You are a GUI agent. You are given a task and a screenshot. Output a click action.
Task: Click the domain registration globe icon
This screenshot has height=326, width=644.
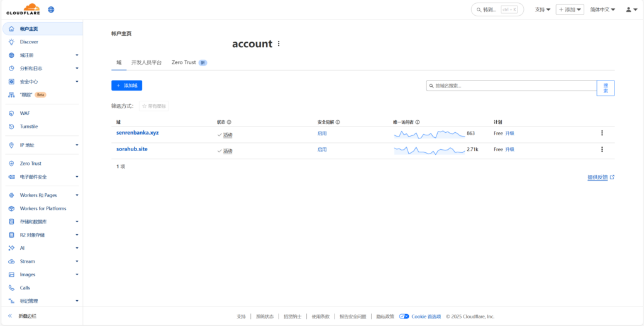coord(11,55)
